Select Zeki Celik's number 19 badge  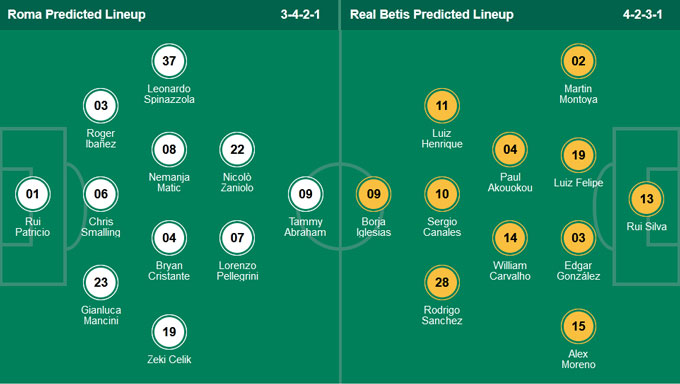169,332
